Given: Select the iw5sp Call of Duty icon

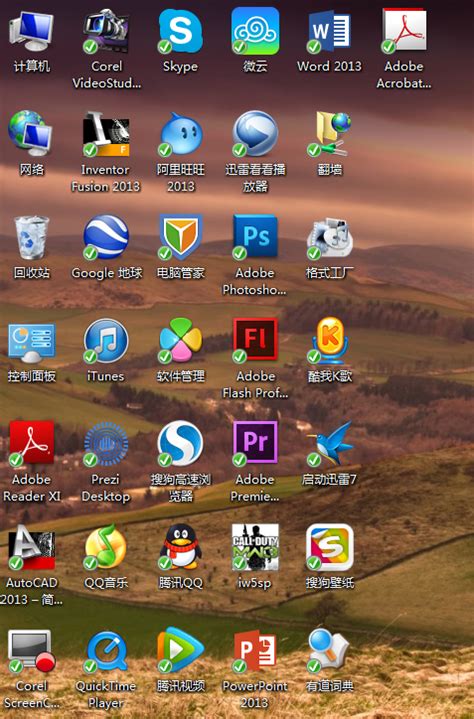Looking at the screenshot, I should click(255, 547).
